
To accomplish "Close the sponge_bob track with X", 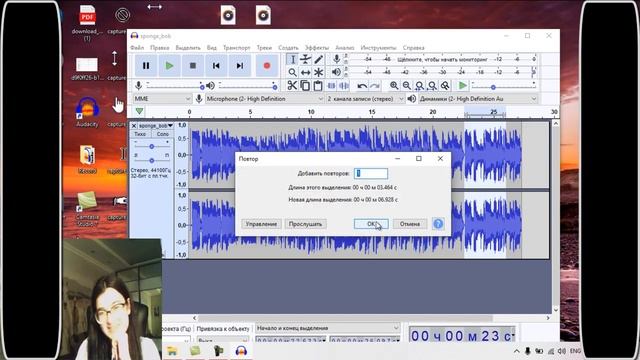I will click(133, 126).
